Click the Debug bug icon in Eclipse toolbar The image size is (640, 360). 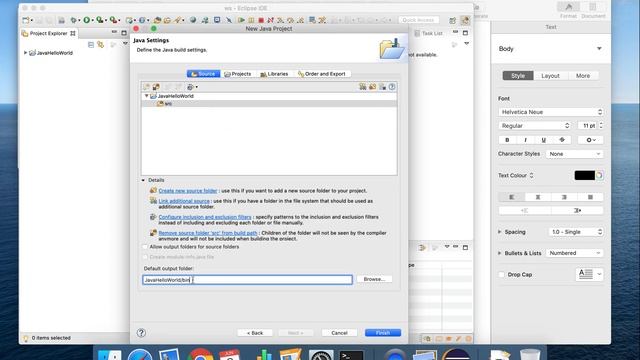click(x=73, y=20)
